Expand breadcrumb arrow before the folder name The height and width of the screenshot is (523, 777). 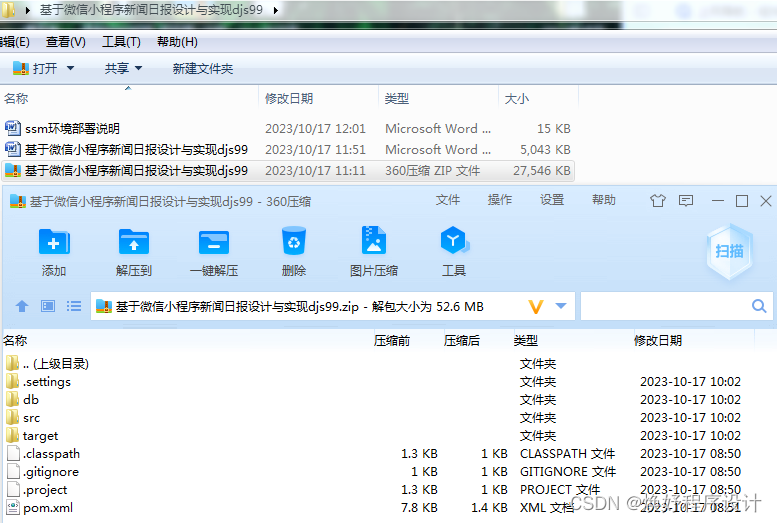(28, 9)
